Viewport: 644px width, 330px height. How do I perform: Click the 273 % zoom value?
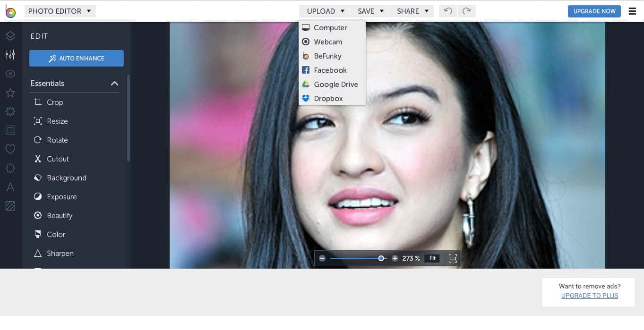(x=411, y=258)
